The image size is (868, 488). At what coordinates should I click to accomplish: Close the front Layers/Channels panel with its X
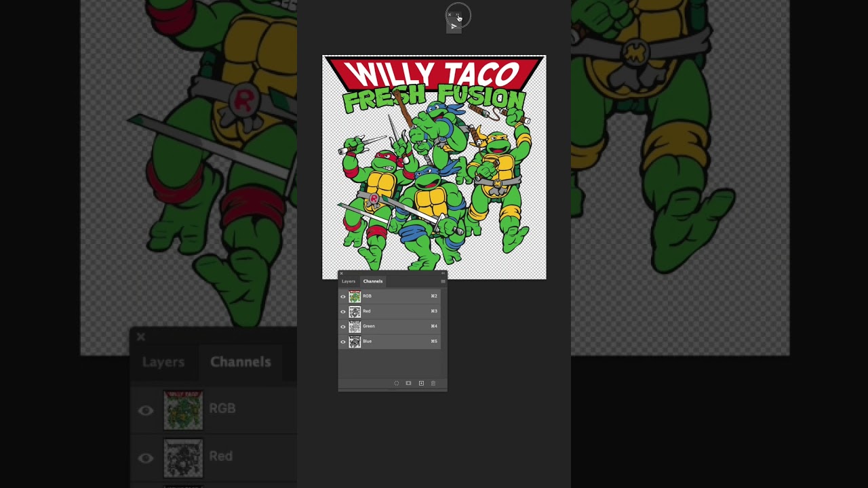[341, 273]
